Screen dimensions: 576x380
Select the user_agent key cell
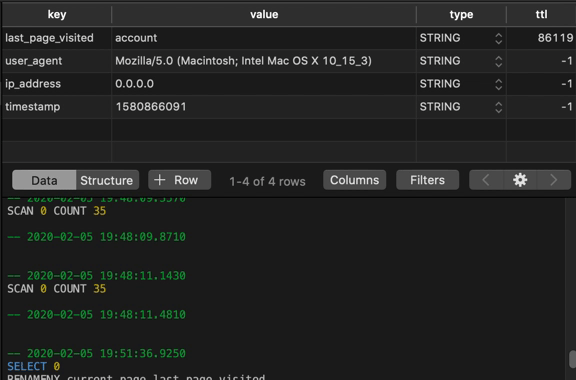pyautogui.click(x=57, y=61)
